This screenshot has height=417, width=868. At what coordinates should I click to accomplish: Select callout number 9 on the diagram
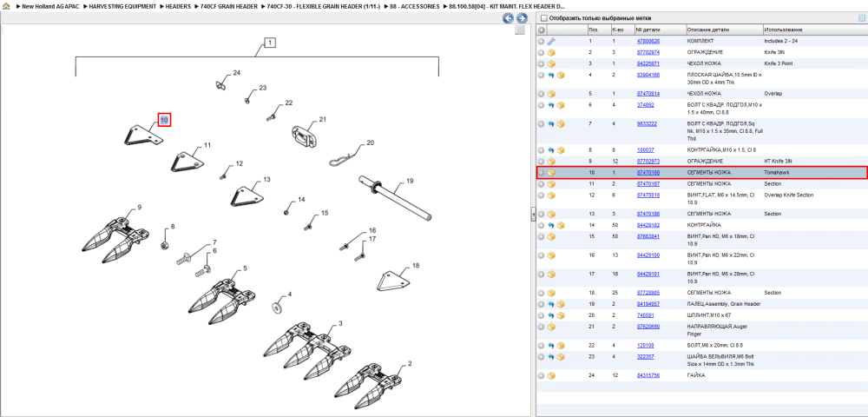click(140, 207)
